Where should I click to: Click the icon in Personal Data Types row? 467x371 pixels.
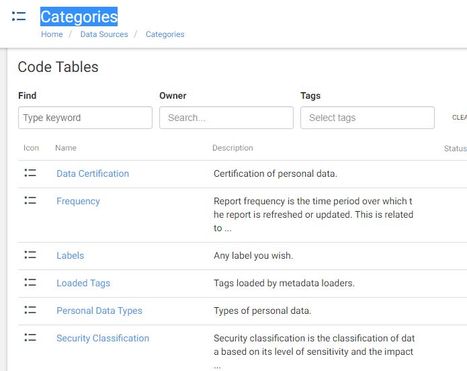point(30,310)
